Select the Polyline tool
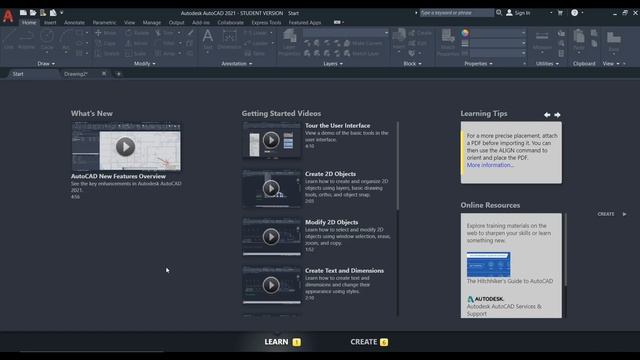The image size is (640, 360). (27, 40)
